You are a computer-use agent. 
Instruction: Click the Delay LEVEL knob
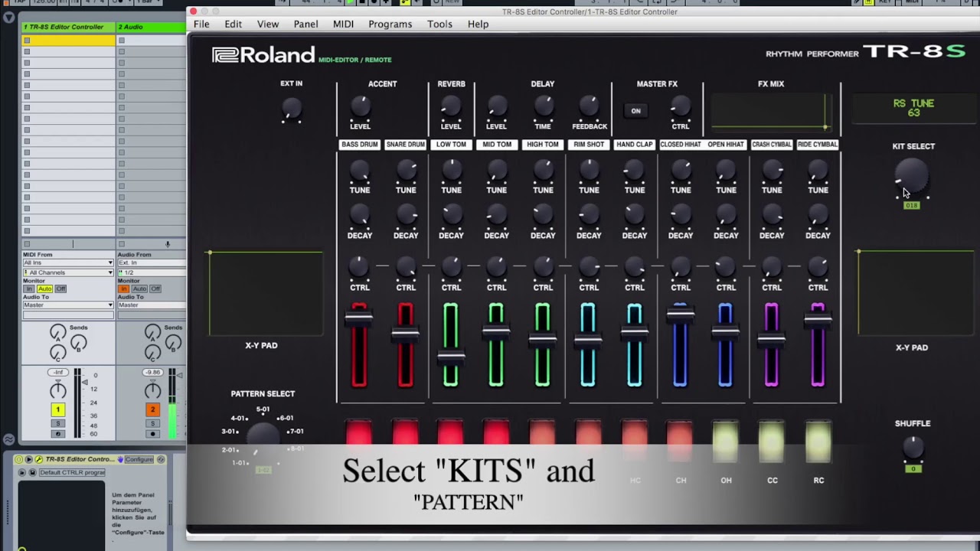496,106
